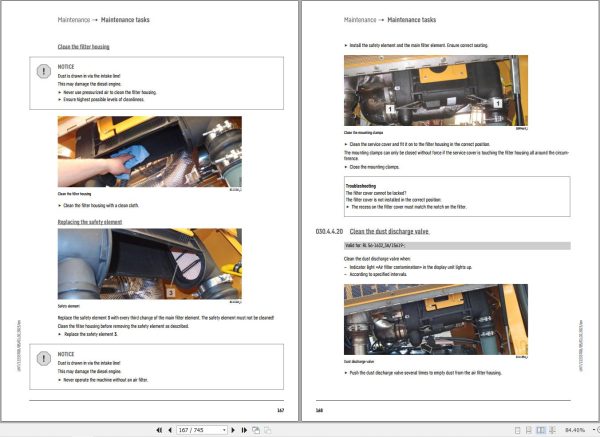Click the mounting clamps photo
Viewport: 600px width, 437px height.
click(x=436, y=91)
